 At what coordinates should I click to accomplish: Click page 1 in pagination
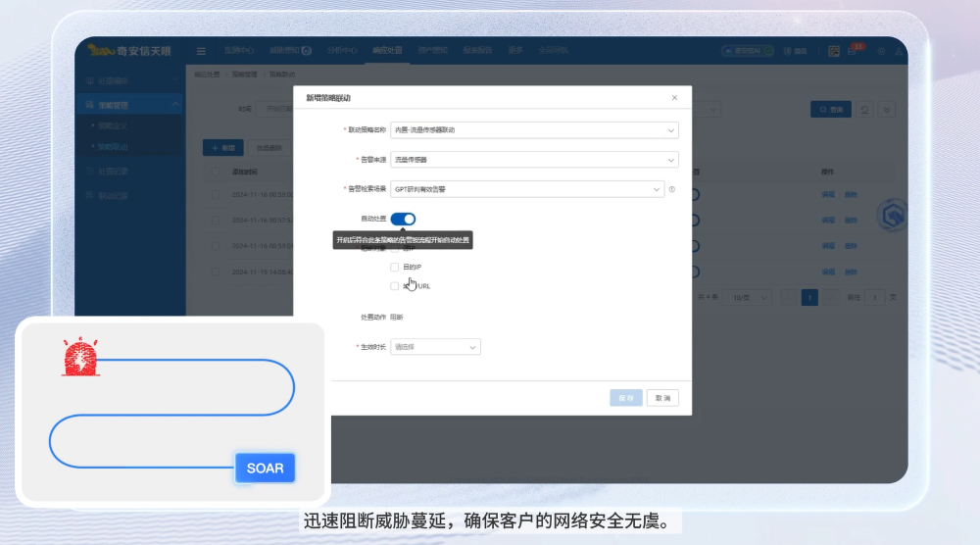point(809,298)
